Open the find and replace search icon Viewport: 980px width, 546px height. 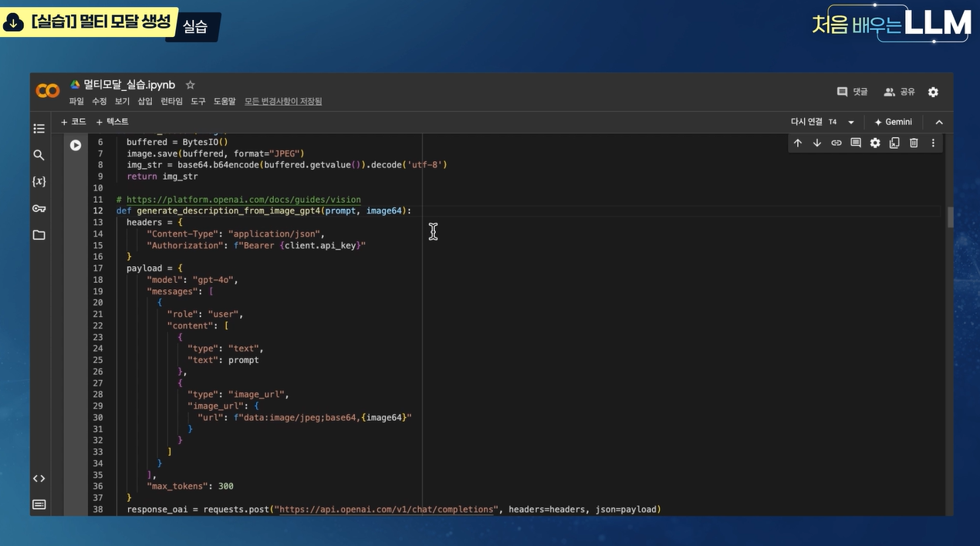pyautogui.click(x=39, y=155)
